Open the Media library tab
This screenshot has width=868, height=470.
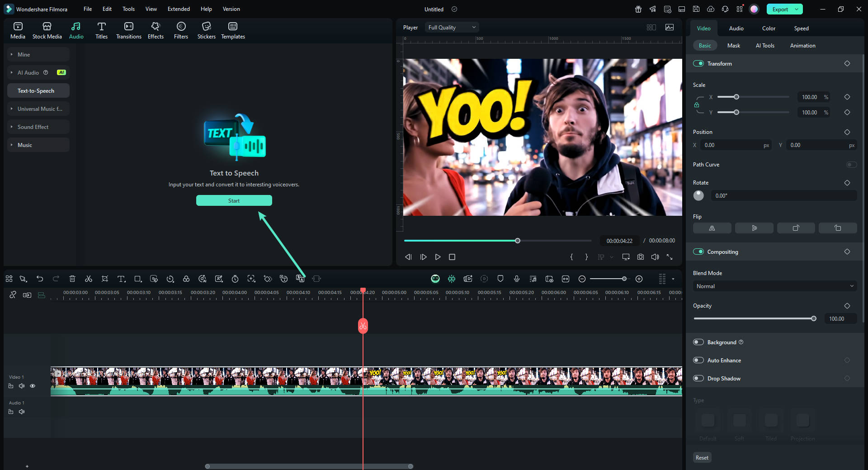click(x=18, y=30)
